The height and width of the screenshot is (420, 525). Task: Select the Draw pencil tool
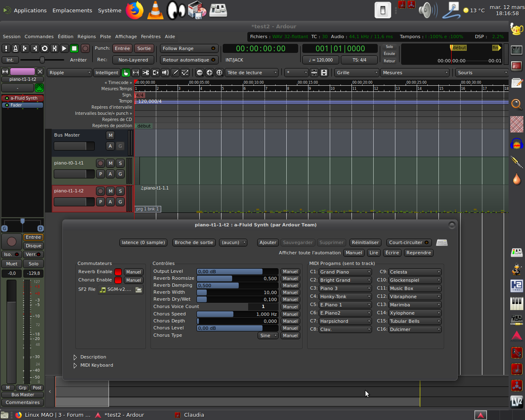coord(175,73)
